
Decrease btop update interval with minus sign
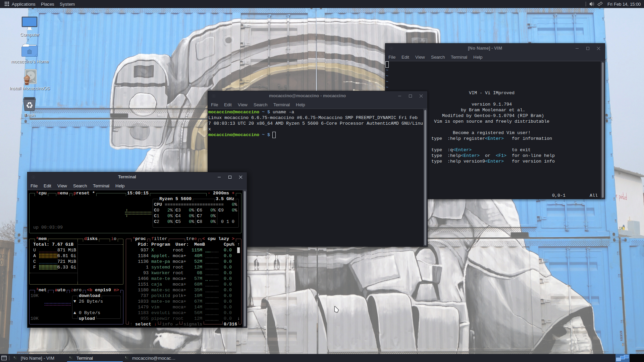click(209, 193)
